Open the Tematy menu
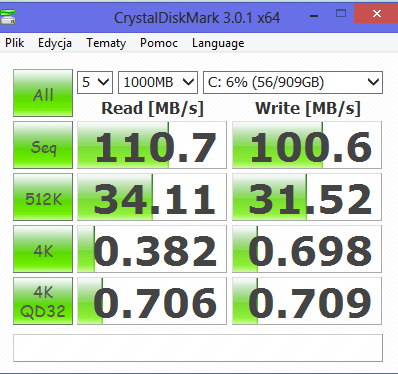This screenshot has height=374, width=398. click(106, 43)
